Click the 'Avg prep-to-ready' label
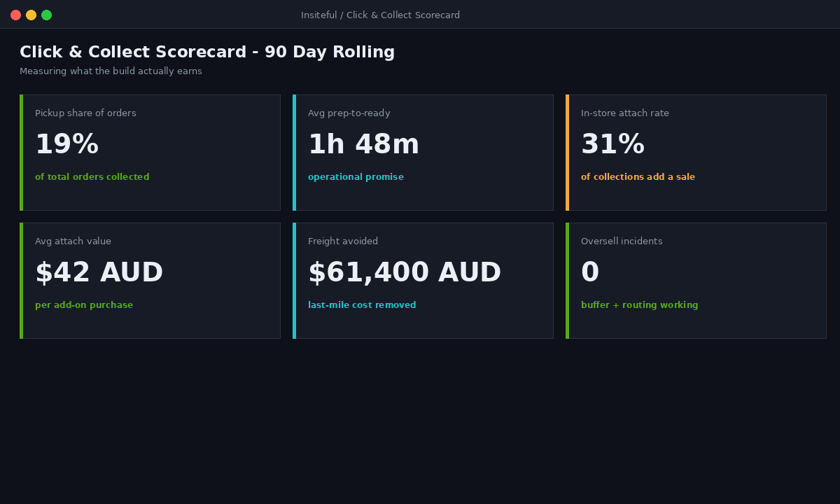 [349, 113]
